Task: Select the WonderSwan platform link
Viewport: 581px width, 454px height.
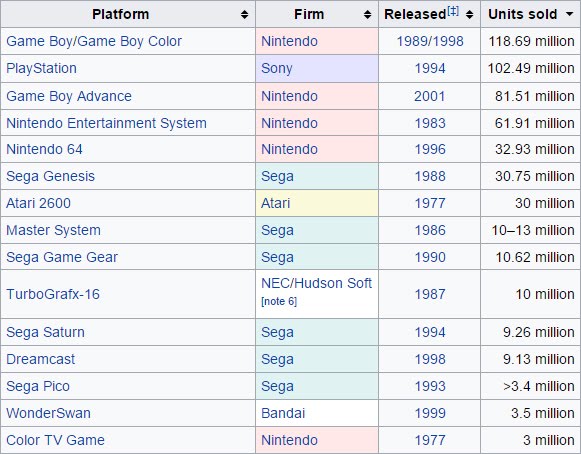Action: pos(49,413)
